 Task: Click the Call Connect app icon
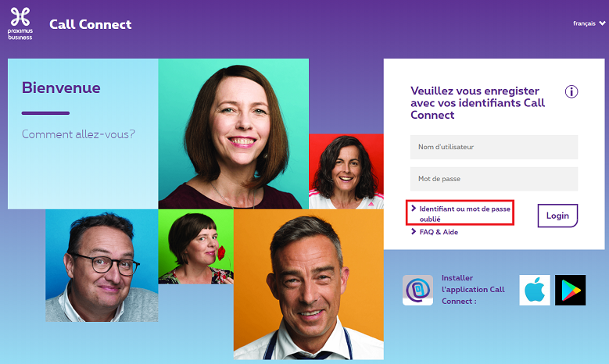pyautogui.click(x=417, y=290)
